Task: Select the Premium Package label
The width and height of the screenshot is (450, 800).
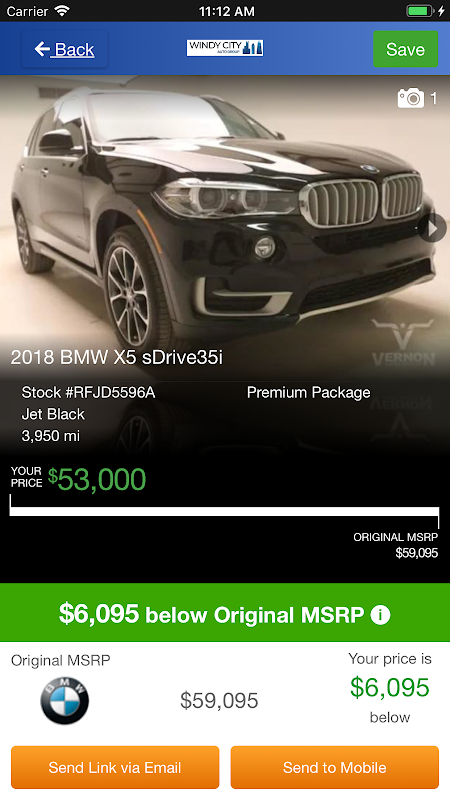Action: click(309, 392)
